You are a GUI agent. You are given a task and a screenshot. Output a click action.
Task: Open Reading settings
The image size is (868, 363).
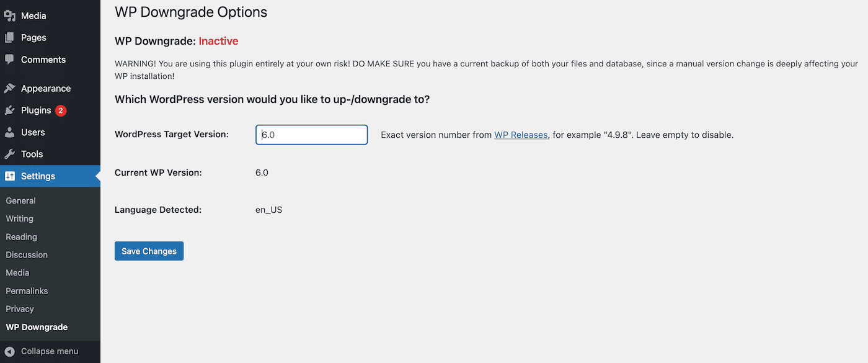[x=21, y=236]
